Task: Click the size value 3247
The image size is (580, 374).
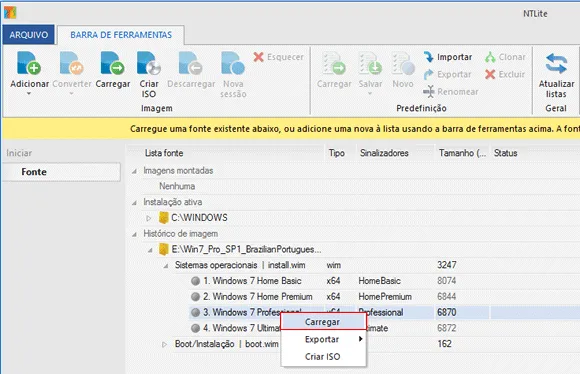Action: coord(446,265)
